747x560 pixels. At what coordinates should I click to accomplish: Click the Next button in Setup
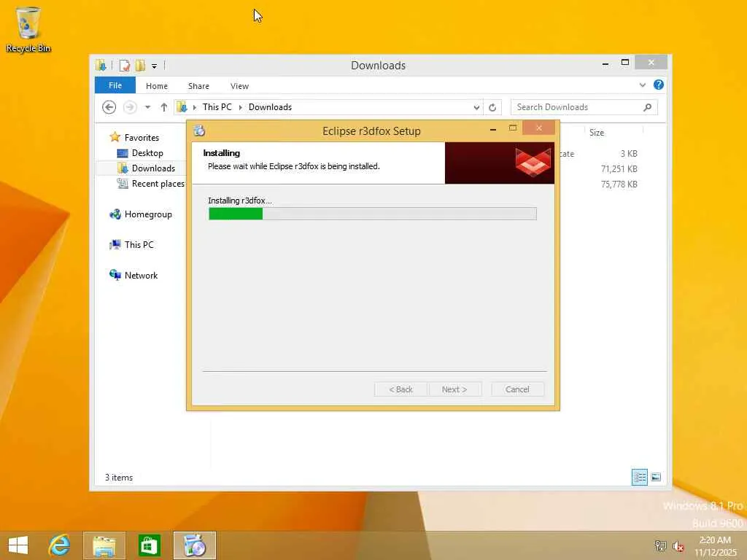pos(454,389)
